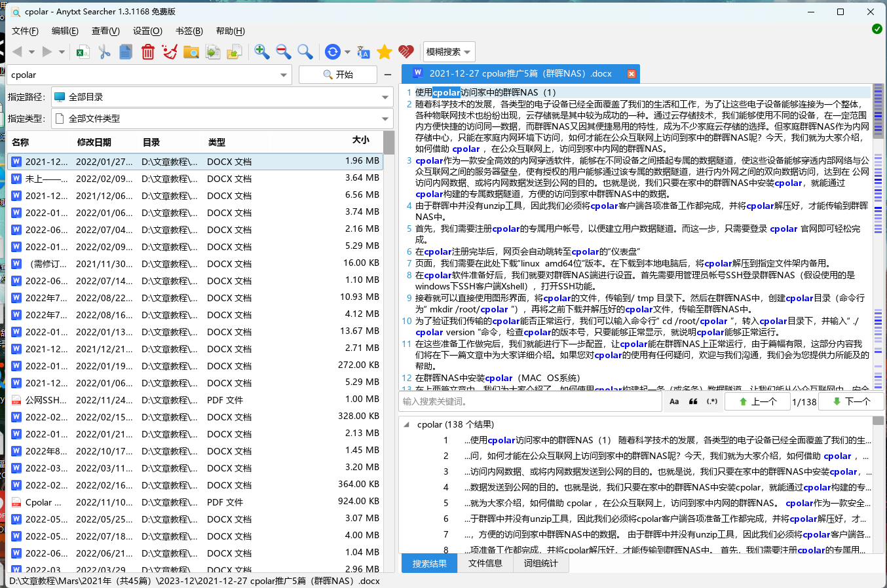Open the 全部文件类型 type dropdown

(385, 119)
